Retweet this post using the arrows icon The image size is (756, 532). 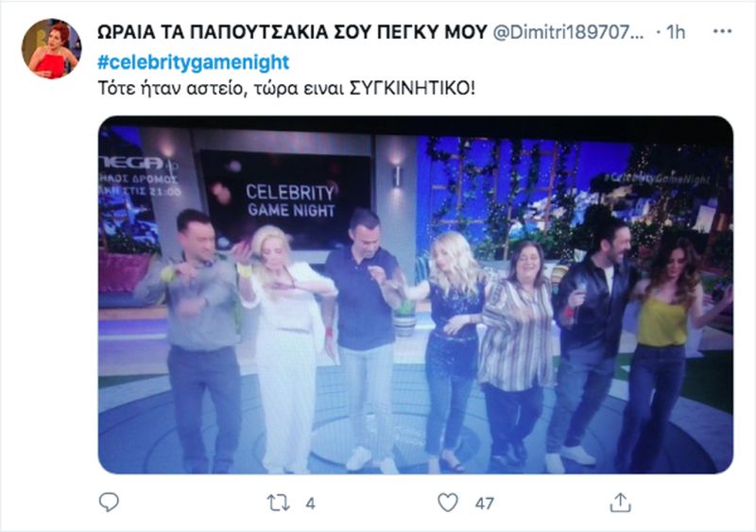(279, 503)
